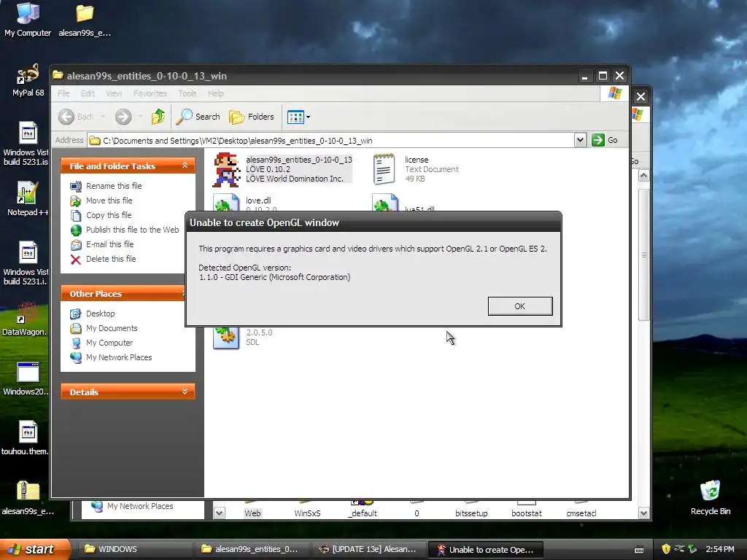Select the license text document
The width and height of the screenshot is (747, 560).
tap(417, 169)
